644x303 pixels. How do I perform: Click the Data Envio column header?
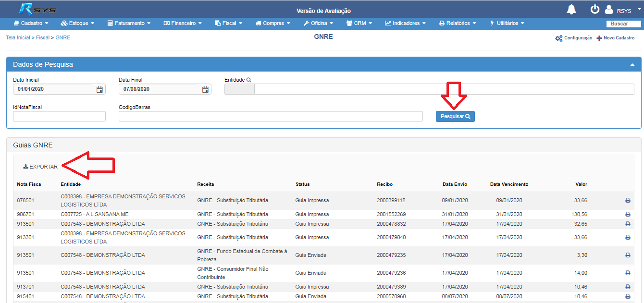(455, 184)
